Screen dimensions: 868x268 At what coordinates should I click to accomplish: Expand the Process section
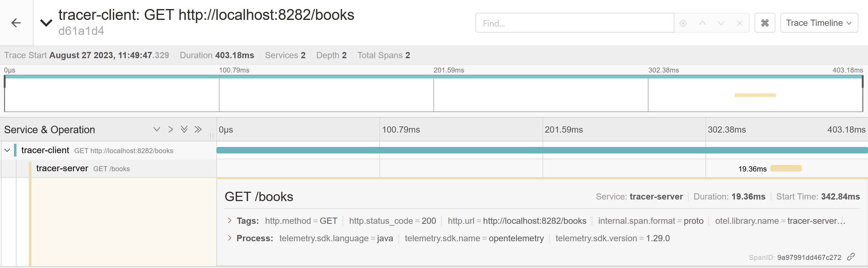click(x=229, y=238)
